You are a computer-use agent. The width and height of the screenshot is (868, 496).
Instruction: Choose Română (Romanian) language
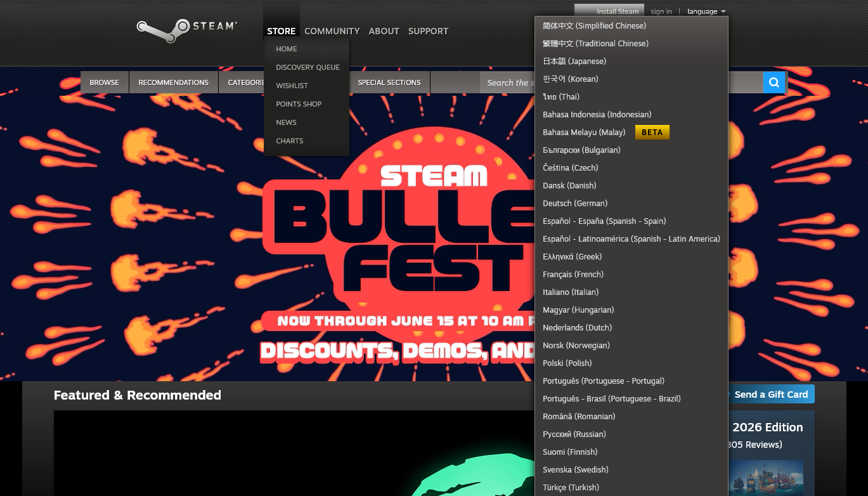(x=632, y=417)
